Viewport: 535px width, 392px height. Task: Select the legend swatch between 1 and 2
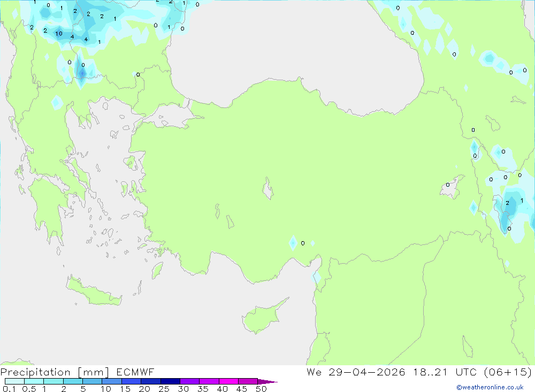[x=53, y=381]
